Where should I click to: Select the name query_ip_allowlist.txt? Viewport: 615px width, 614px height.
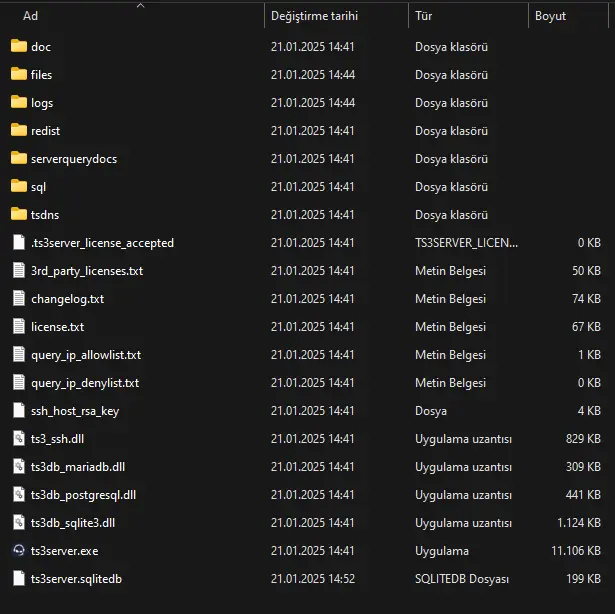[x=86, y=355]
